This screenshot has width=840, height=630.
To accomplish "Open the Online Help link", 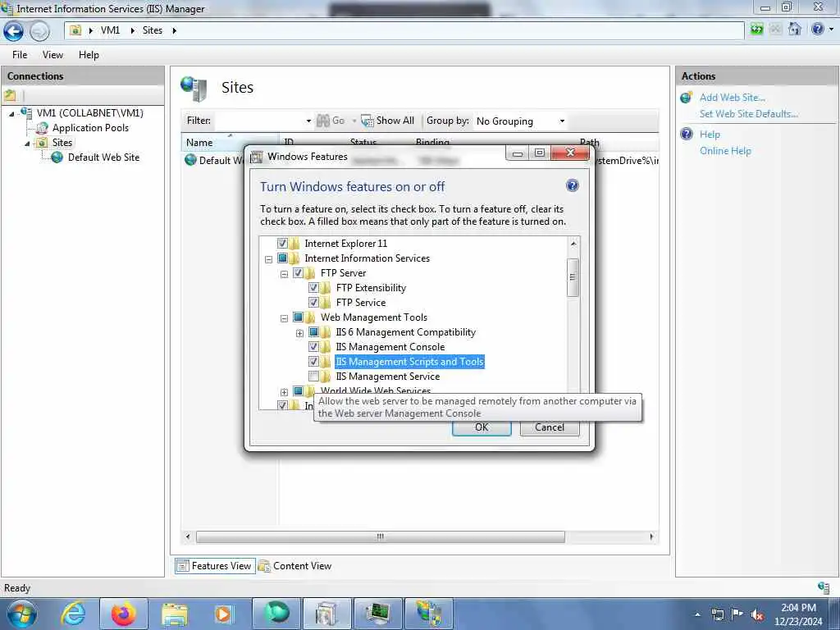I will (x=725, y=151).
